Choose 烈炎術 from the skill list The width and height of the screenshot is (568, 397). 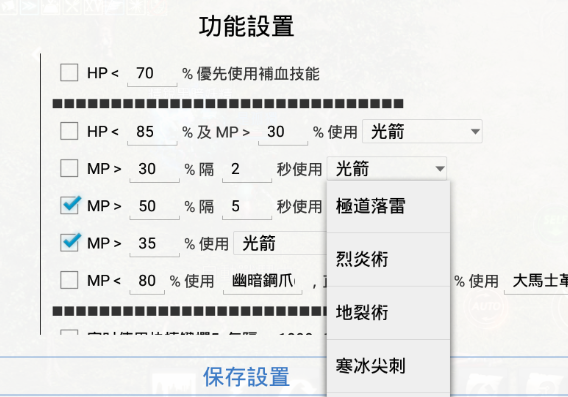click(x=388, y=259)
